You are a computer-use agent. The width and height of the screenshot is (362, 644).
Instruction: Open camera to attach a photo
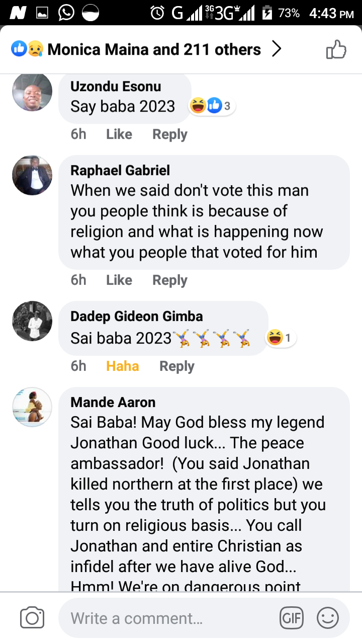[x=32, y=618]
